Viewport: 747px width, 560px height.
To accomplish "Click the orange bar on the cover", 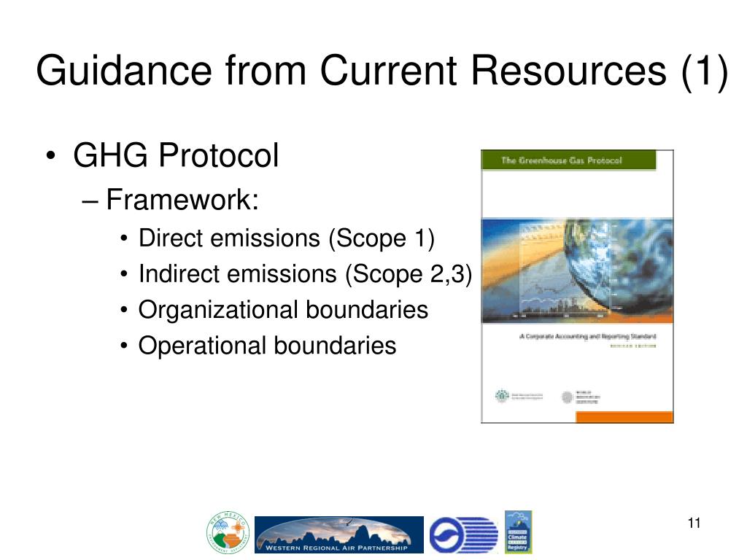I will 624,417.
